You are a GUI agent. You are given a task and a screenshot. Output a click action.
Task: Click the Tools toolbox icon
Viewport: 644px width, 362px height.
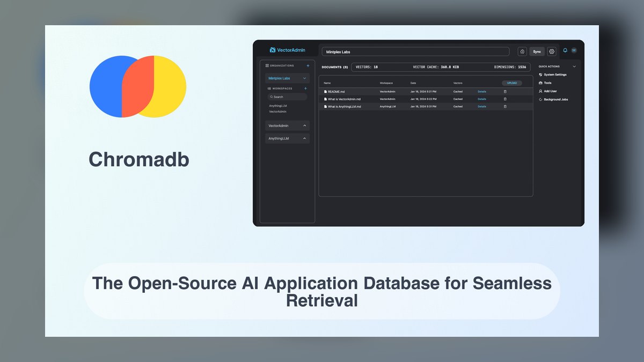coord(540,83)
